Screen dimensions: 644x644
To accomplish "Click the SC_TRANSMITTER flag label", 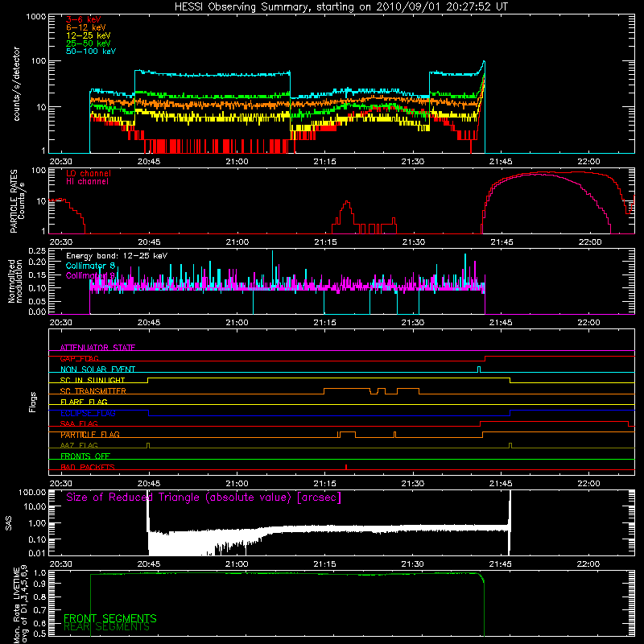I will tap(93, 391).
